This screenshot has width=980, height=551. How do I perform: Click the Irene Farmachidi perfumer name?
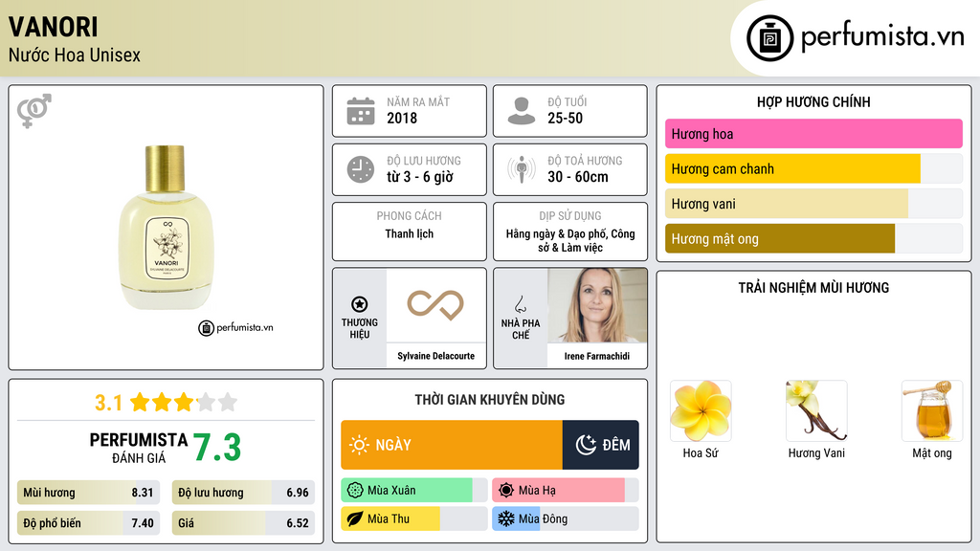597,356
